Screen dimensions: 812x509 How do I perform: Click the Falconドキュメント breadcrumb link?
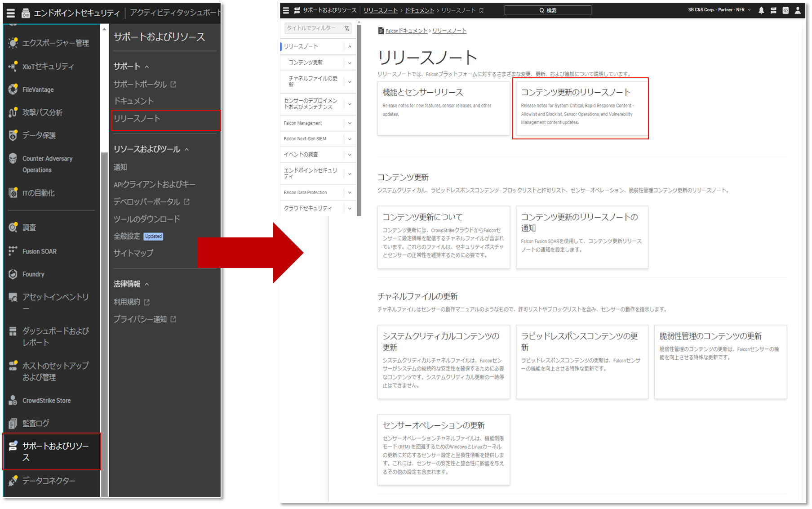coord(406,31)
